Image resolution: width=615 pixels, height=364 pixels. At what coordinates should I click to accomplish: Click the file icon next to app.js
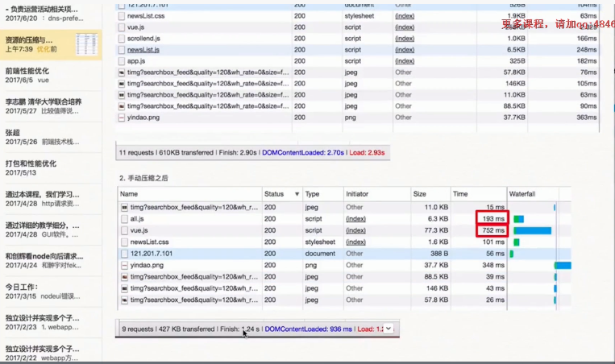tap(120, 60)
